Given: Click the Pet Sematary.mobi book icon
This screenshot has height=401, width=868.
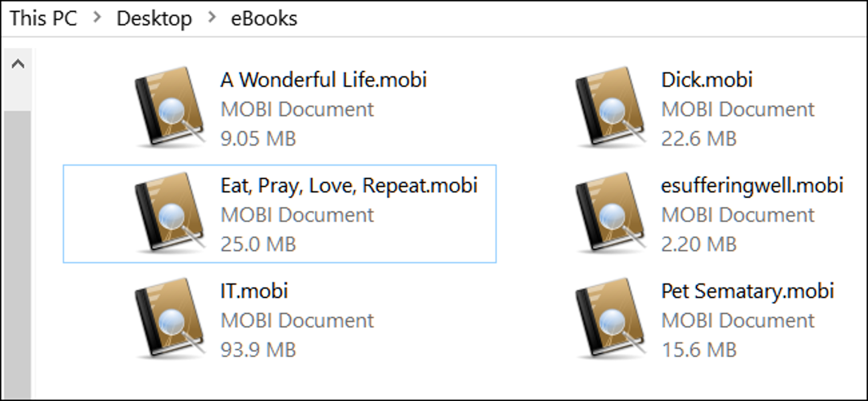Looking at the screenshot, I should 610,319.
